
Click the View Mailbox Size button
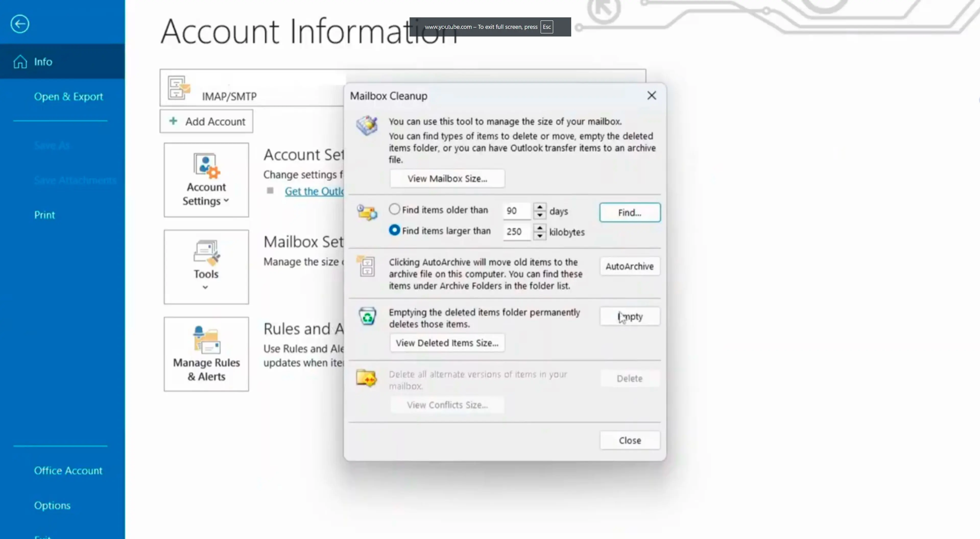point(447,178)
